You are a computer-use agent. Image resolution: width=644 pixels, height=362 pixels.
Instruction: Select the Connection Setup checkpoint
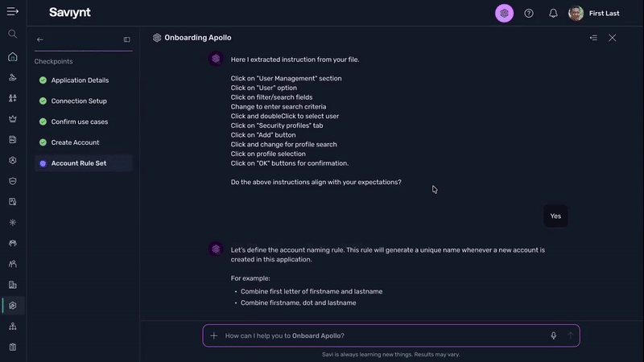click(79, 101)
